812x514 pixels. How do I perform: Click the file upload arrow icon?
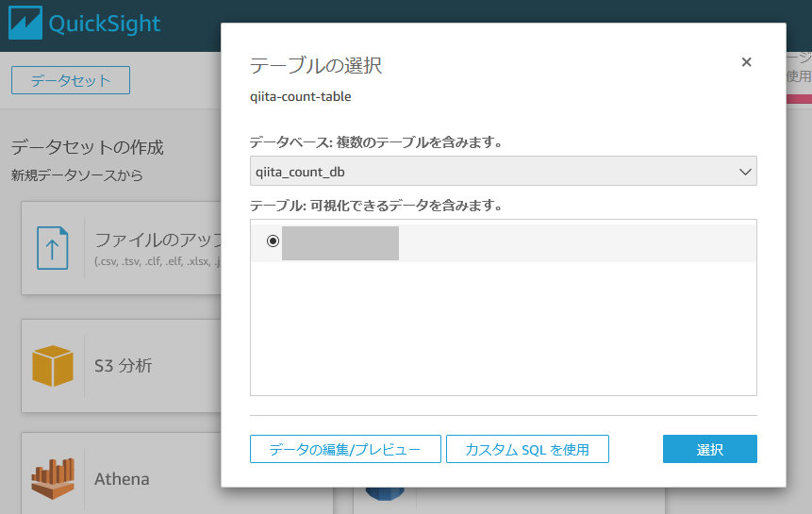click(52, 249)
